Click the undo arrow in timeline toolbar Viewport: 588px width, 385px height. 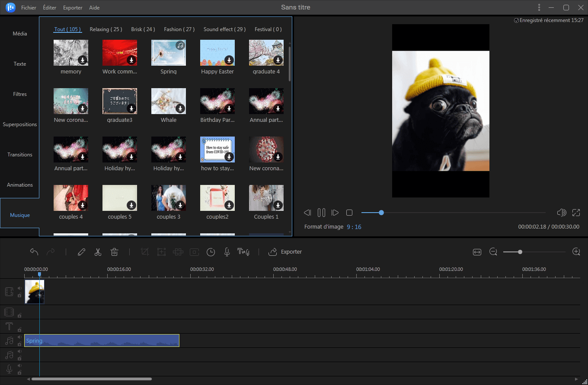(x=34, y=252)
